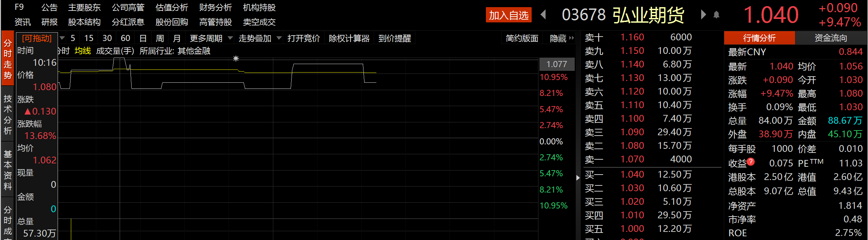Screen dimensions: 868x240
Task: Open F9 menu
Action: [x=19, y=7]
